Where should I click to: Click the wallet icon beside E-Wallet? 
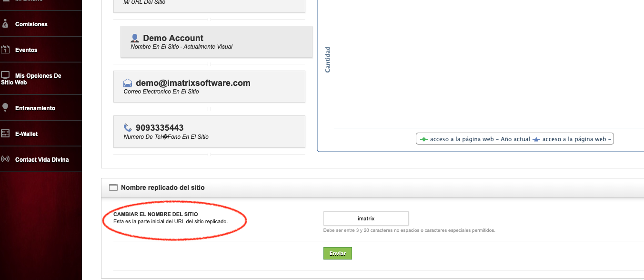(x=5, y=134)
